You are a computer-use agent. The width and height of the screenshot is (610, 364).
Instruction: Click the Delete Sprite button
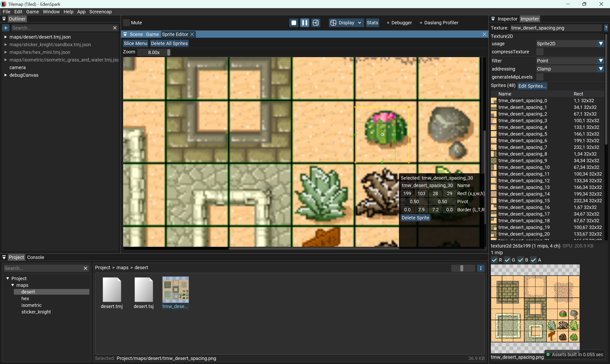point(415,218)
